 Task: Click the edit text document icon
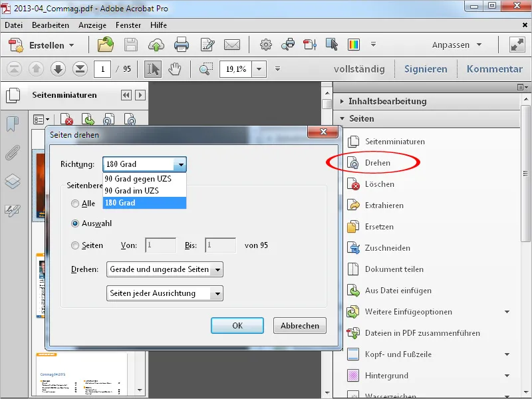tap(207, 45)
